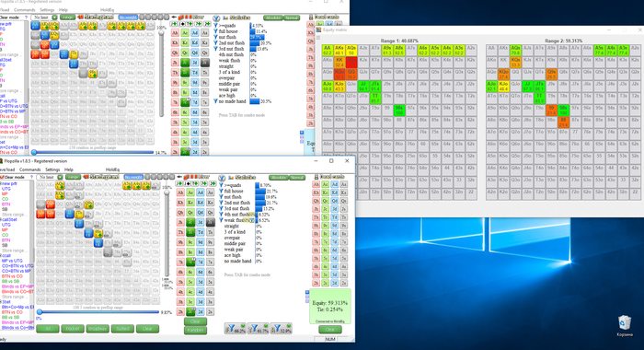Select board card Qd in front Flopzilla

pos(200,212)
